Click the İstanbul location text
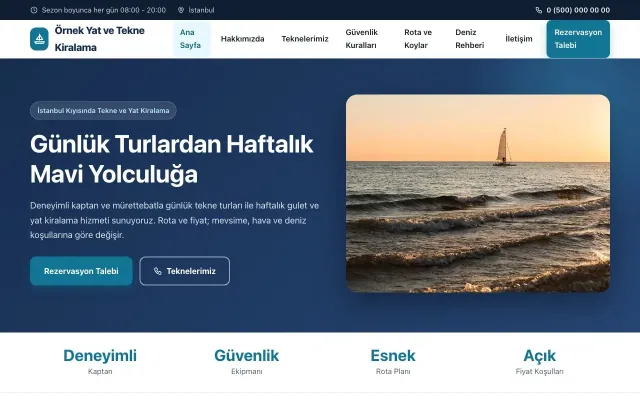The height and width of the screenshot is (400, 640). pos(201,10)
